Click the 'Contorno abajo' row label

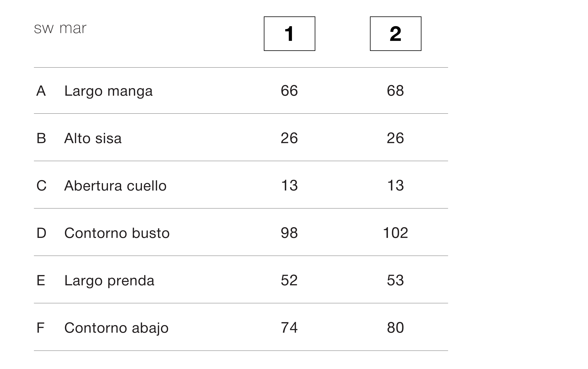(x=116, y=328)
